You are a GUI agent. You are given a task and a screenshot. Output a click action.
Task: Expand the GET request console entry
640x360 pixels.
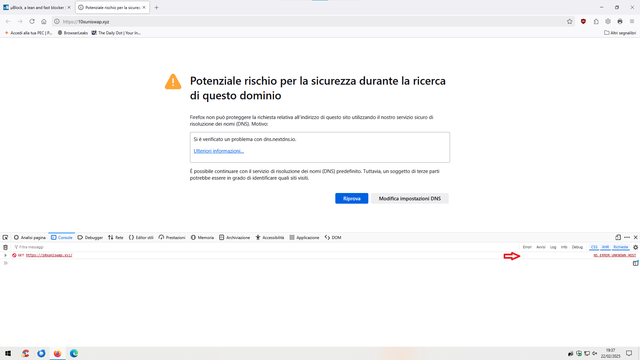pos(5,255)
